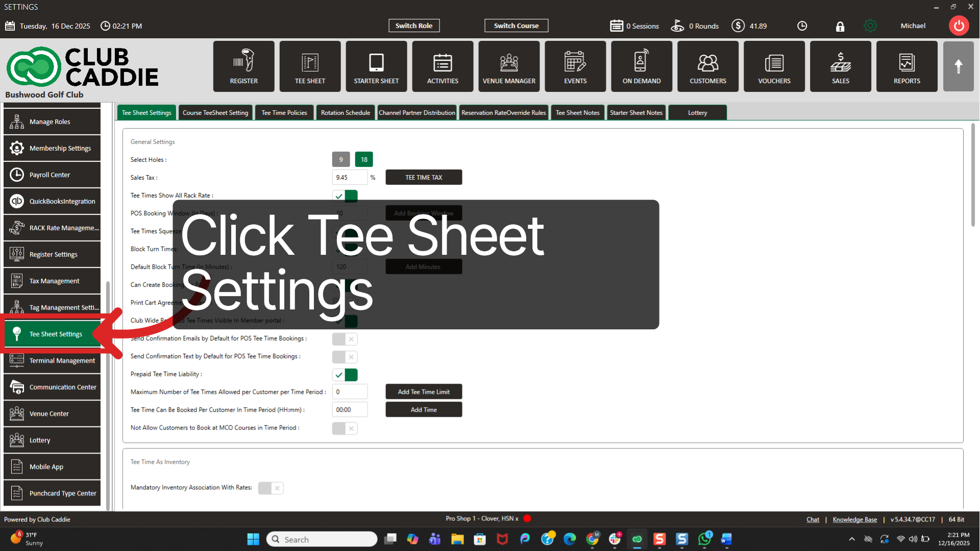Expand hidden icons in the system tray
The width and height of the screenshot is (980, 551).
coord(851,539)
